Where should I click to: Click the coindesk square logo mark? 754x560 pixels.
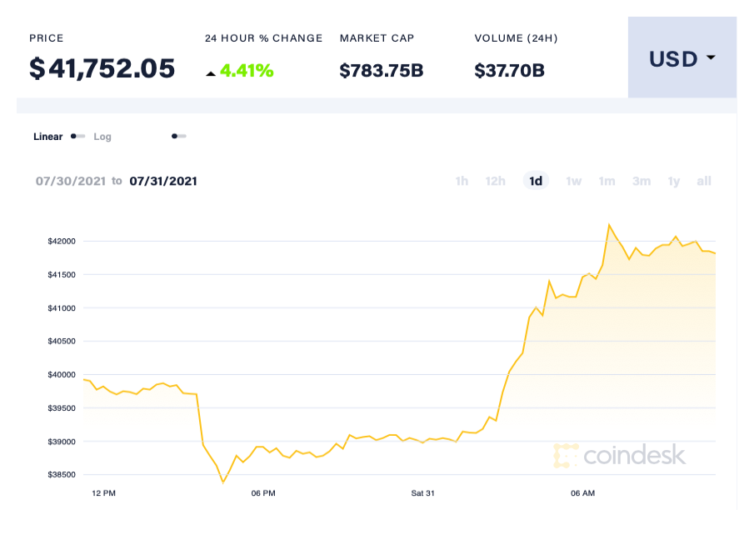point(564,456)
